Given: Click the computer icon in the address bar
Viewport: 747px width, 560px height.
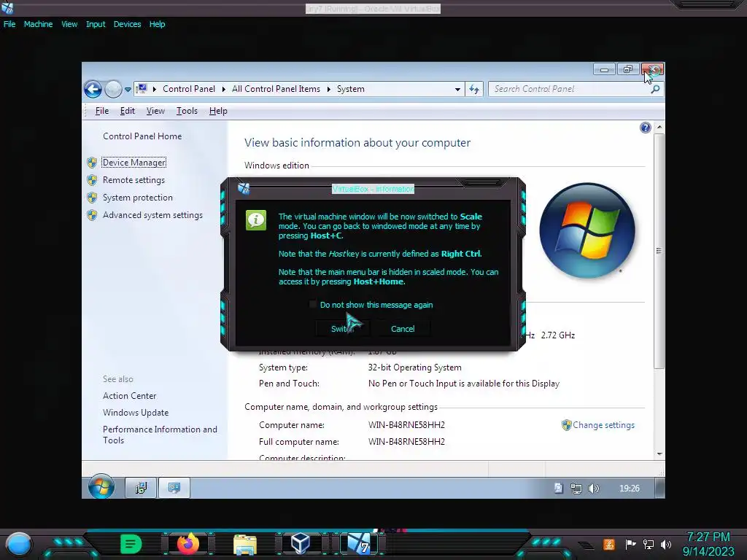Looking at the screenshot, I should click(142, 88).
